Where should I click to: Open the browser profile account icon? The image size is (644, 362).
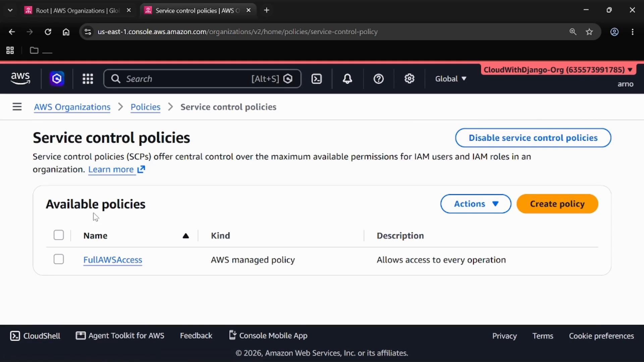click(x=614, y=32)
